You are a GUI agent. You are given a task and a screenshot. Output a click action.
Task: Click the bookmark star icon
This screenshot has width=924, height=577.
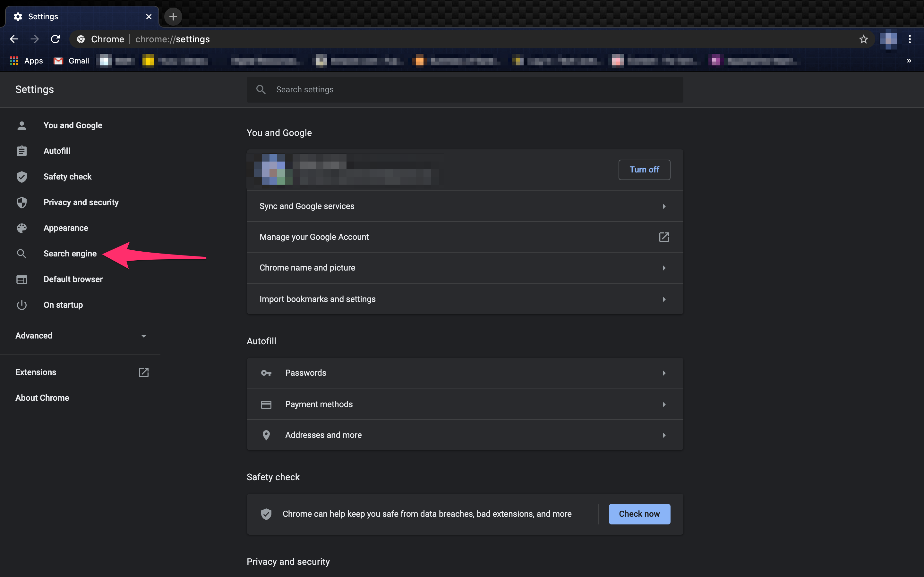tap(863, 39)
